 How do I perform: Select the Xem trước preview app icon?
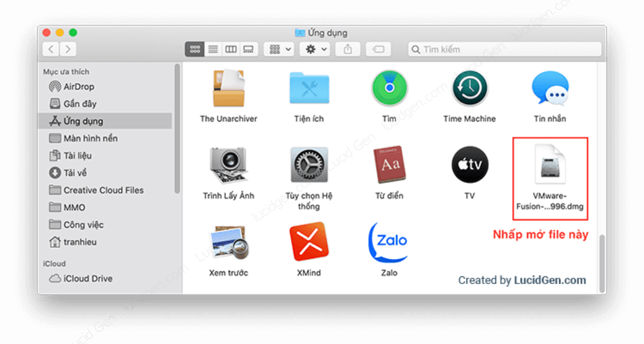coord(229,242)
